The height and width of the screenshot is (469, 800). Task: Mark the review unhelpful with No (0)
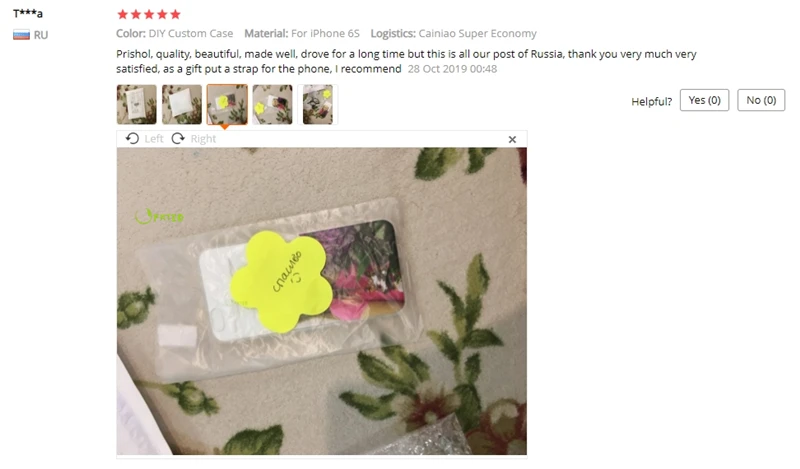pyautogui.click(x=761, y=100)
